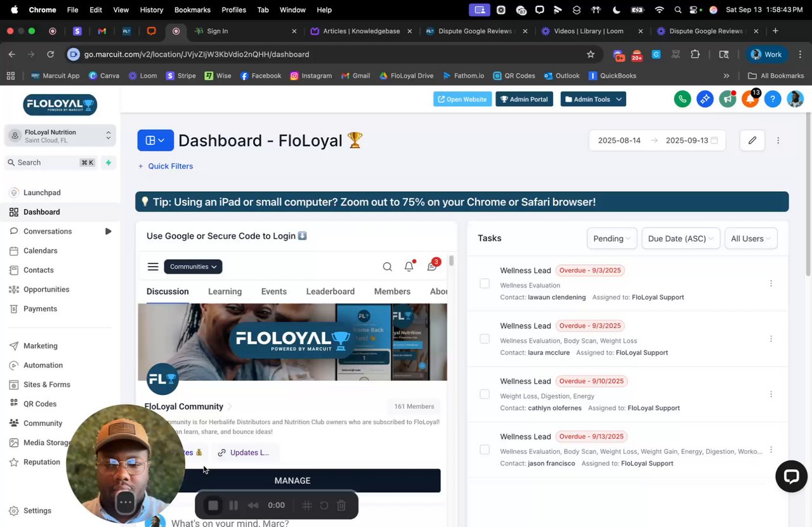Click the MANAGE button
812x527 pixels.
(292, 481)
